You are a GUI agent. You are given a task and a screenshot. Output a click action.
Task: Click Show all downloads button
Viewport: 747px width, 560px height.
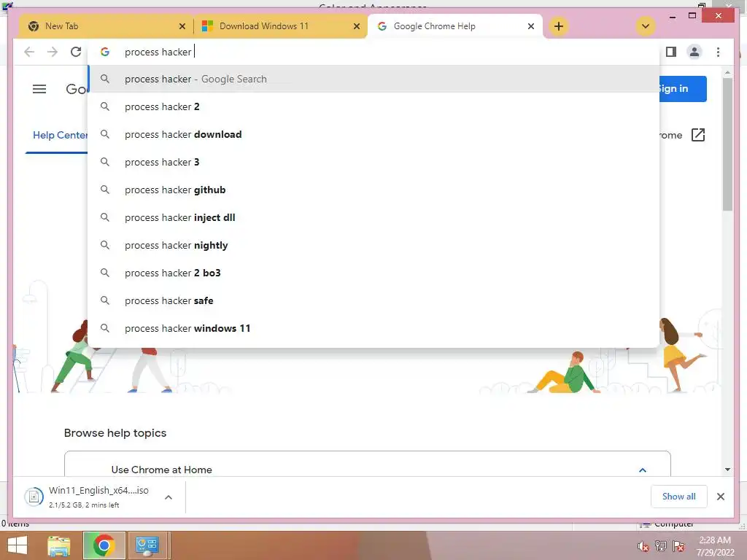pos(679,497)
